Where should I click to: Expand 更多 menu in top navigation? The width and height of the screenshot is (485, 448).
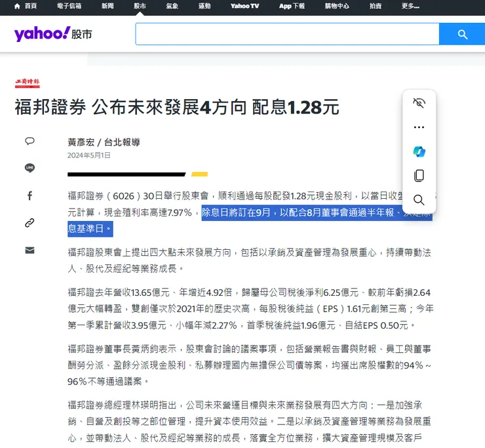[x=410, y=6]
